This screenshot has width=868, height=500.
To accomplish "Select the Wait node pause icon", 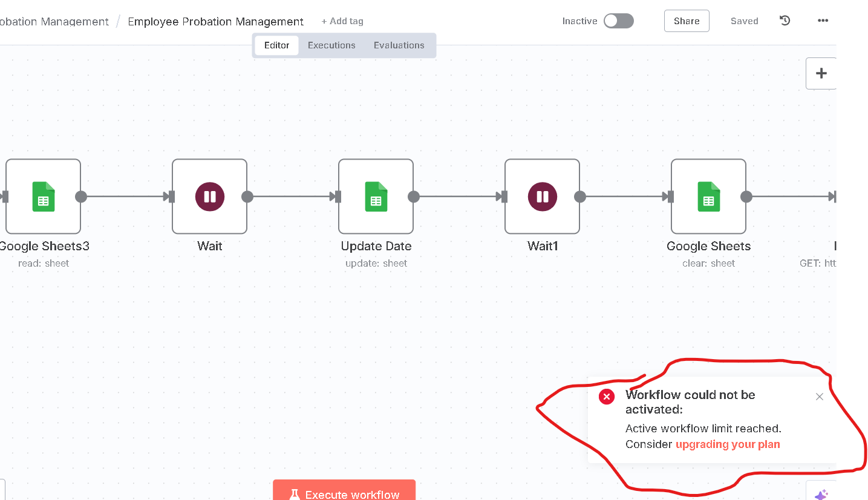I will (209, 196).
